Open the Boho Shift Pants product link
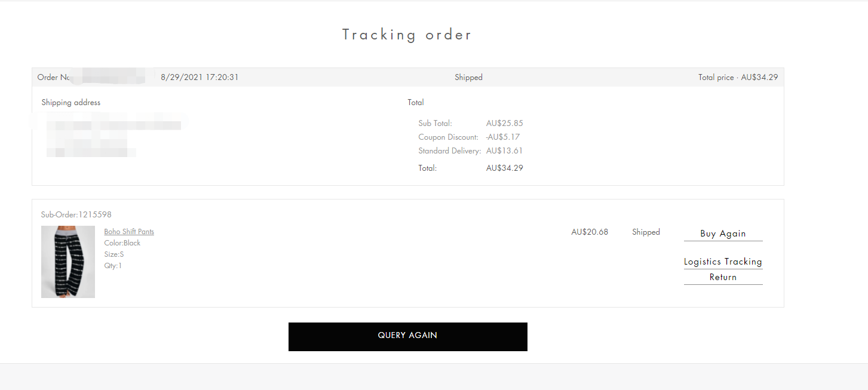 [129, 232]
